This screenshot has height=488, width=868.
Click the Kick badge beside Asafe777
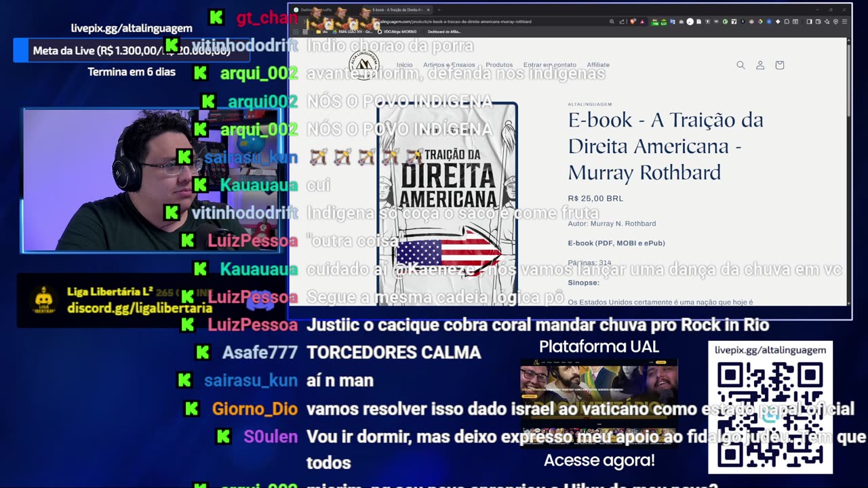point(203,352)
